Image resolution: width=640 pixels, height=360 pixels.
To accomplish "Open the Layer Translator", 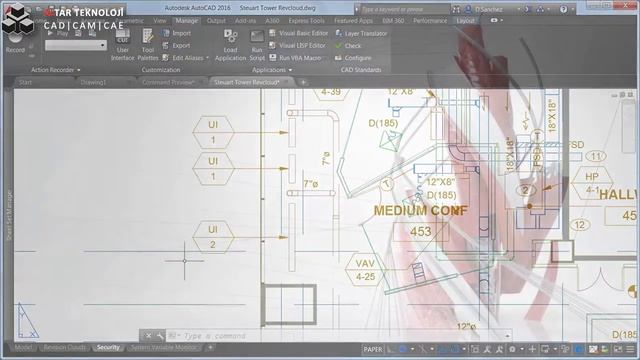I will tap(361, 33).
